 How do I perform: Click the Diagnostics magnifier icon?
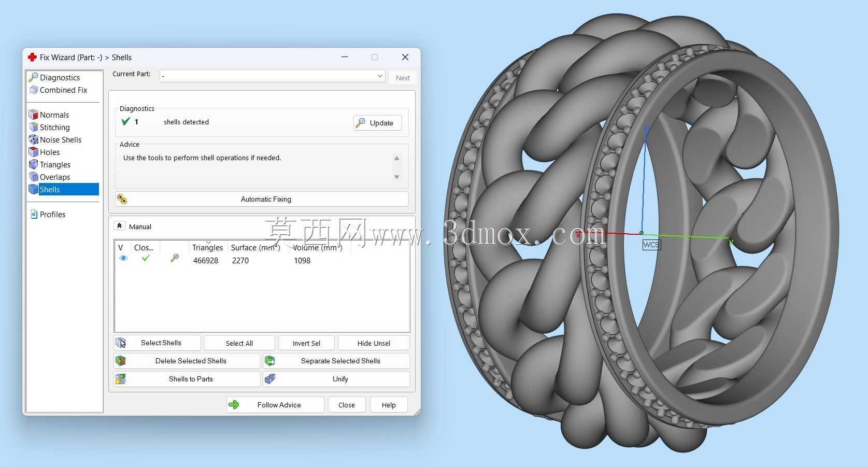click(34, 78)
